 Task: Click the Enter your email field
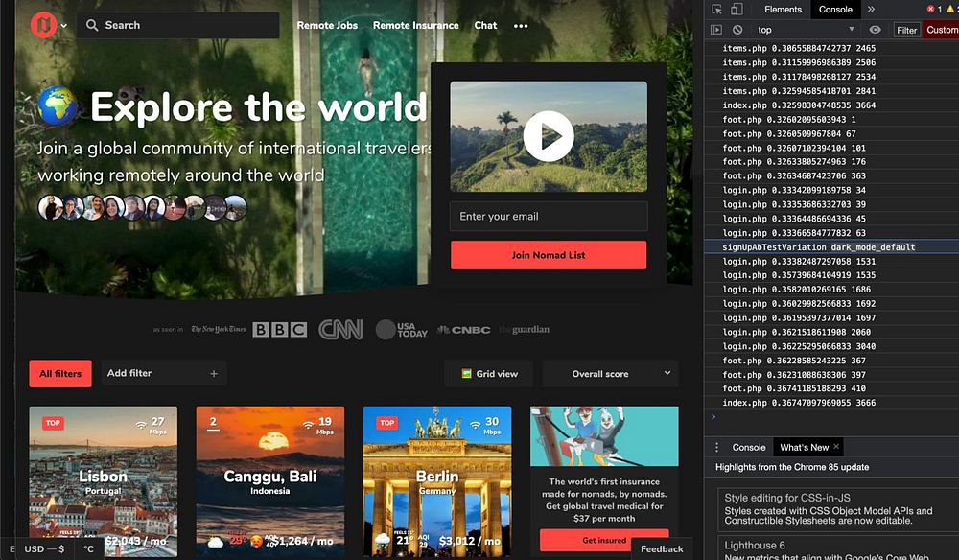pos(549,217)
